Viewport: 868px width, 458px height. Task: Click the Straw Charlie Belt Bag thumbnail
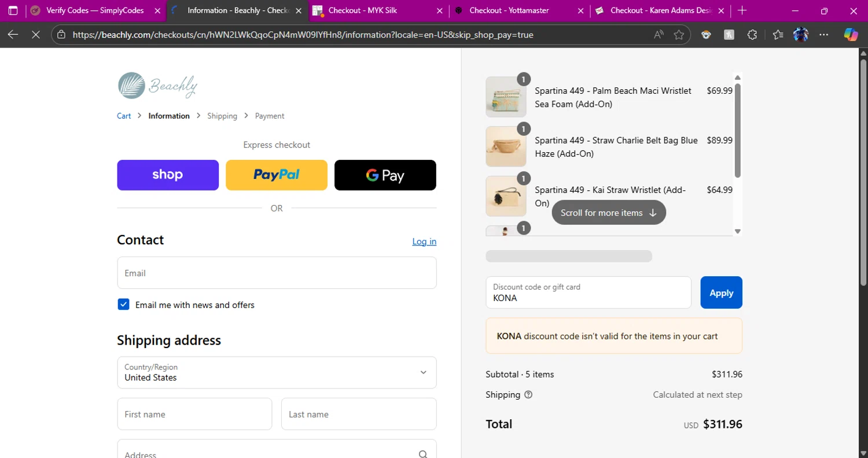[x=506, y=146]
